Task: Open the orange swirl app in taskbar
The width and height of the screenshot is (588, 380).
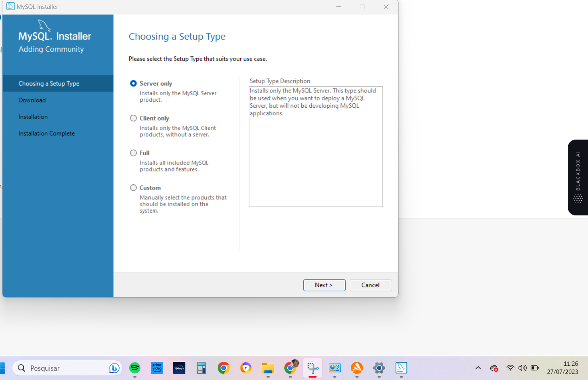Action: tap(357, 368)
